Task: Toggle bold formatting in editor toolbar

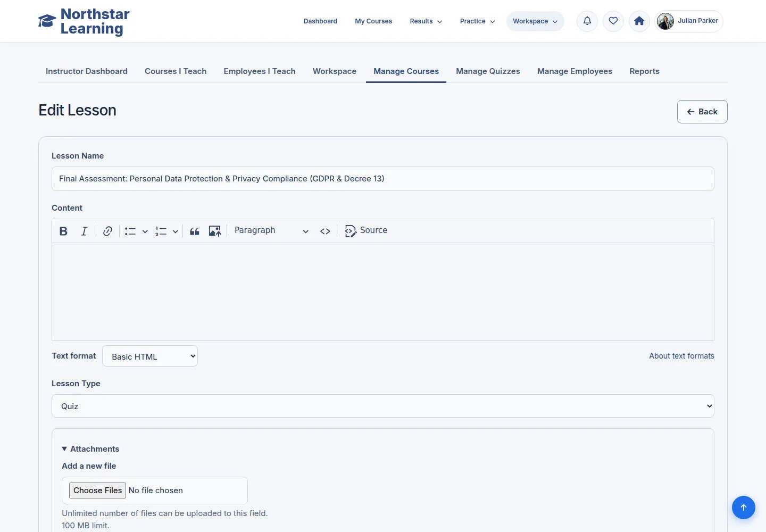Action: click(x=63, y=231)
